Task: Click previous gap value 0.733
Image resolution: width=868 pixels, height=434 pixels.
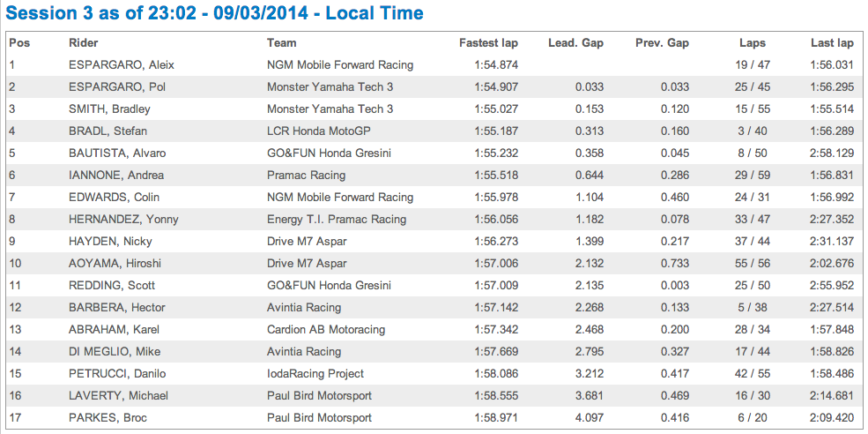Action: (675, 263)
